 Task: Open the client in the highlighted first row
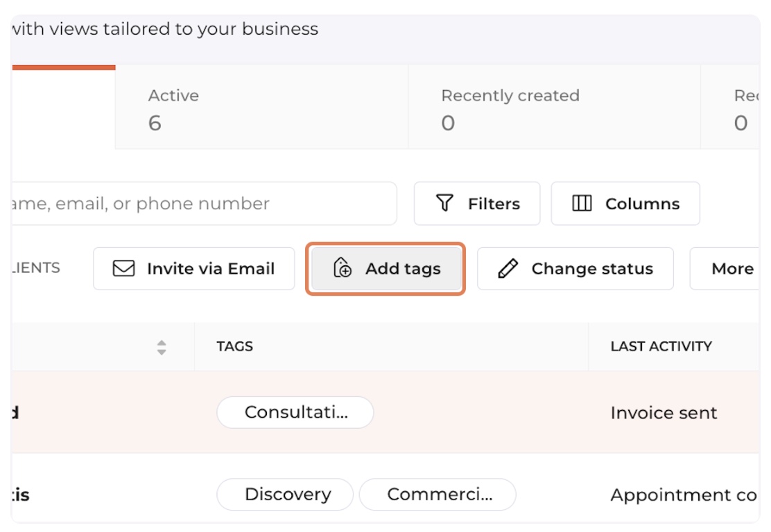click(x=15, y=413)
